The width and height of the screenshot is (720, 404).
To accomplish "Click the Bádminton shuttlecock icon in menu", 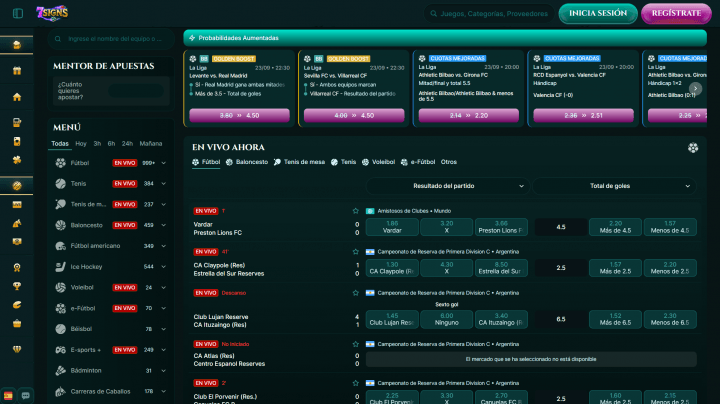I will coord(61,370).
